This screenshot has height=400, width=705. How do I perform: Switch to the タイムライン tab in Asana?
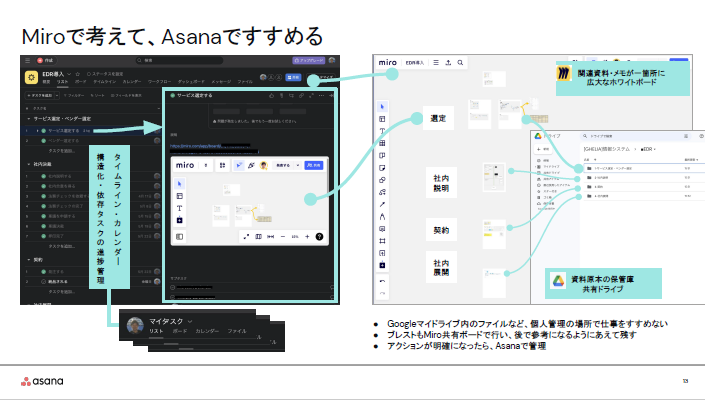point(105,82)
